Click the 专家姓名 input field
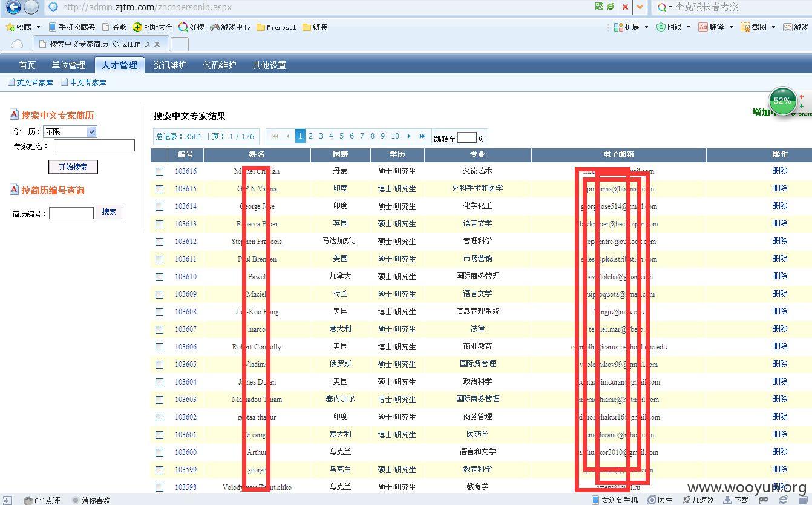The height and width of the screenshot is (505, 812). pos(94,145)
